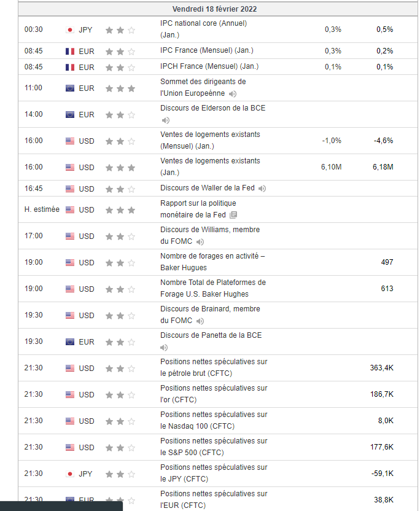Click speaker icon for Discours de Brainard
This screenshot has height=511, width=420.
click(x=200, y=321)
